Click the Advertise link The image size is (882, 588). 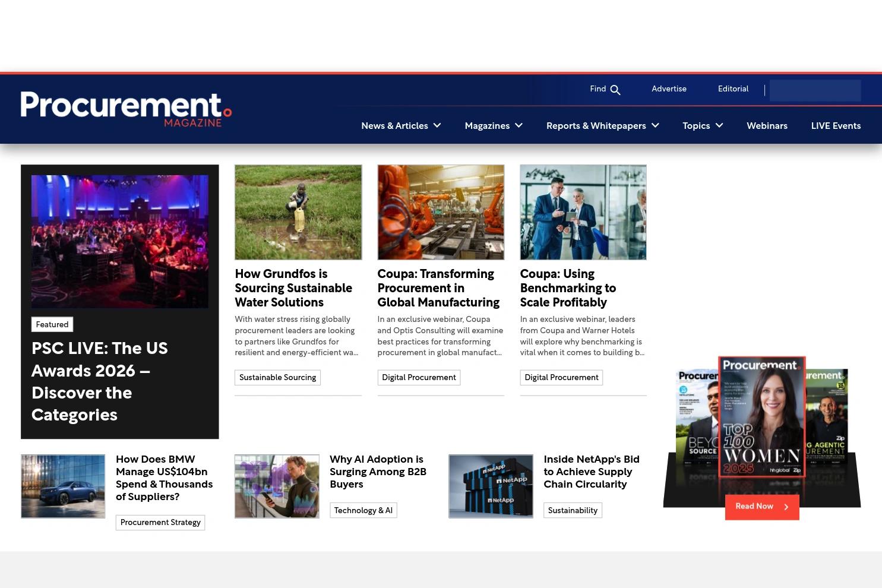(x=669, y=89)
